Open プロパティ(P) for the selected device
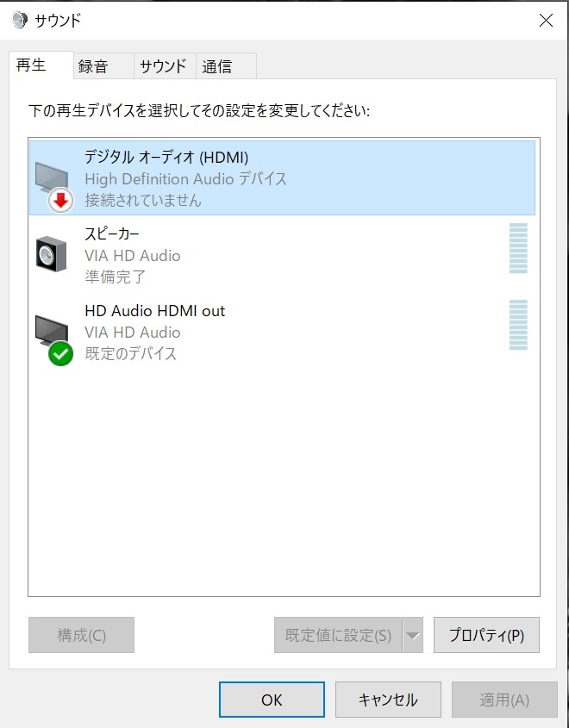569x728 pixels. (x=486, y=635)
